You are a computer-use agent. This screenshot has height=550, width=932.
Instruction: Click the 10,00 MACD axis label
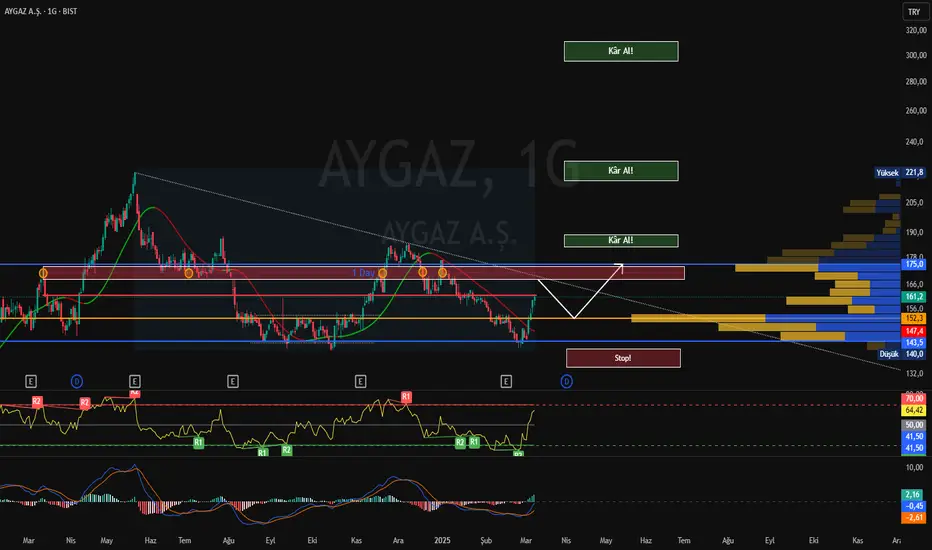coord(914,468)
